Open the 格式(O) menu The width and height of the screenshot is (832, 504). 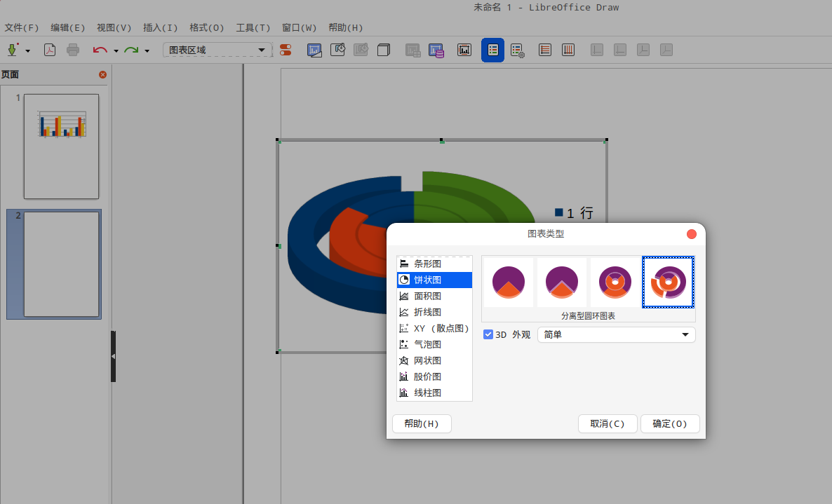pos(206,28)
